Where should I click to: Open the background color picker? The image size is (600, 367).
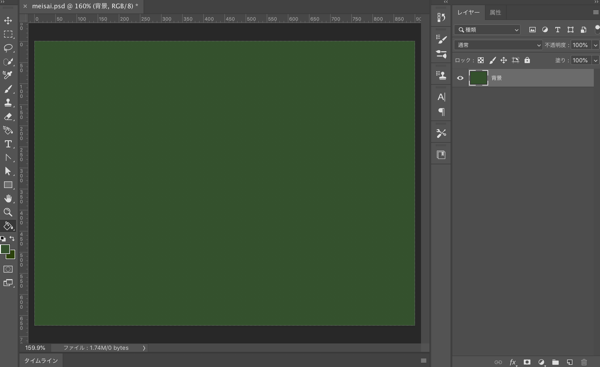12,255
